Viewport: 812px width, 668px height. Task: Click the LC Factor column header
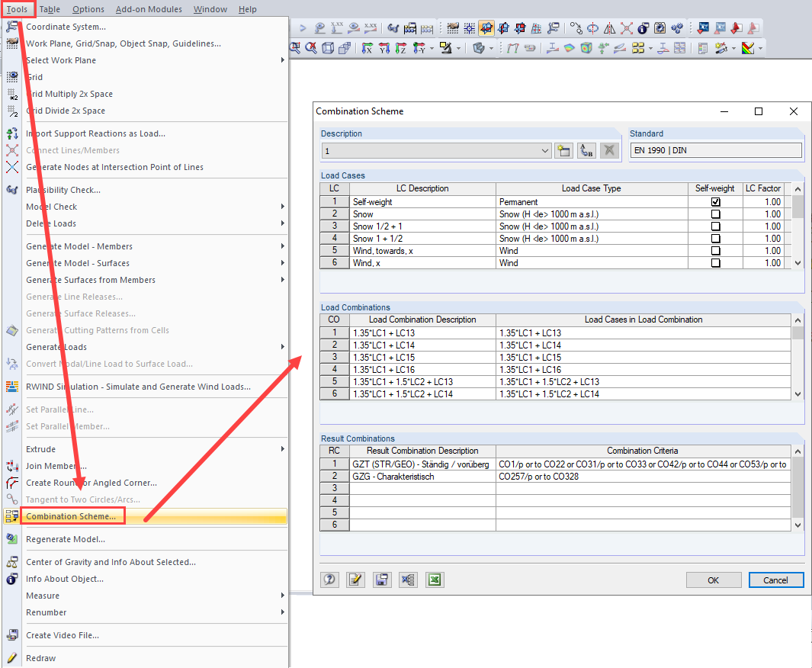(x=762, y=188)
